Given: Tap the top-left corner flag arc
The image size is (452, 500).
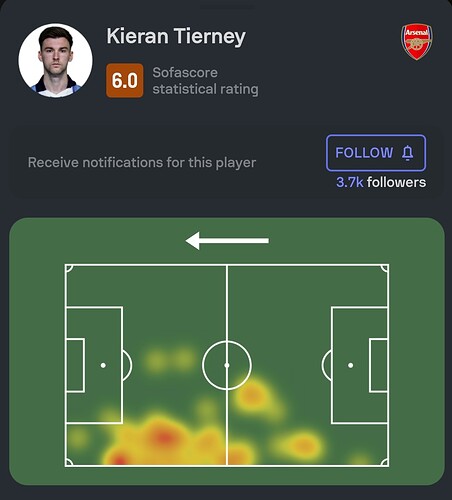Looking at the screenshot, I should point(69,268).
